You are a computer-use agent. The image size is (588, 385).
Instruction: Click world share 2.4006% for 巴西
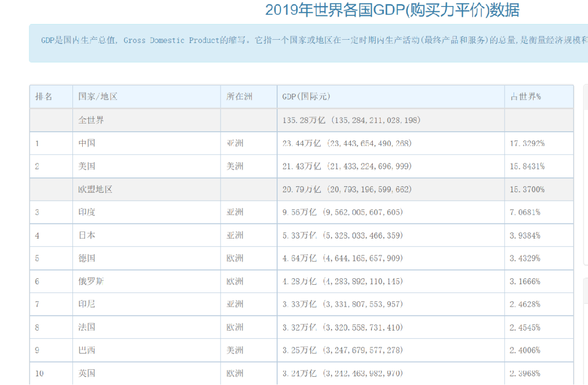click(x=525, y=351)
